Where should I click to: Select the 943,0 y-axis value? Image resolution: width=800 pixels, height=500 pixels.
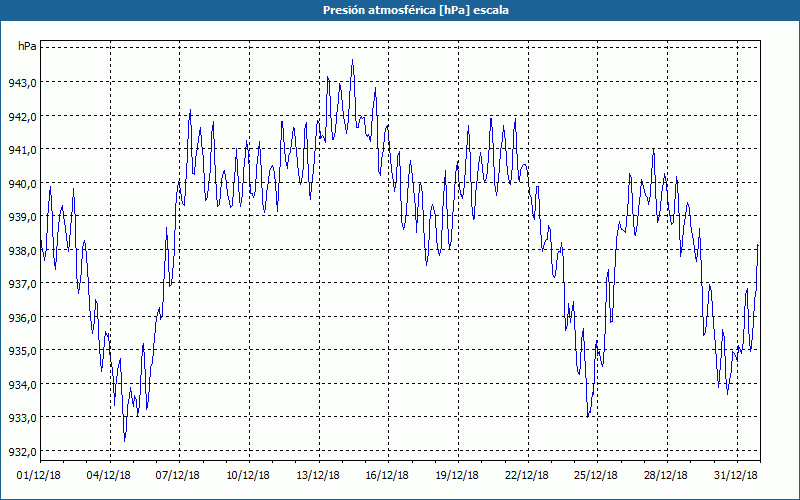coord(22,83)
